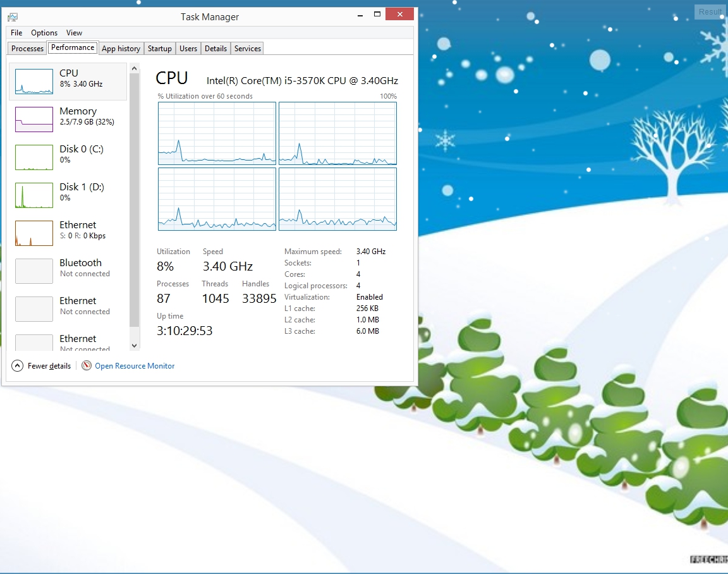The width and height of the screenshot is (728, 574).
Task: Select the CPU mini graph thumbnail
Action: [34, 82]
